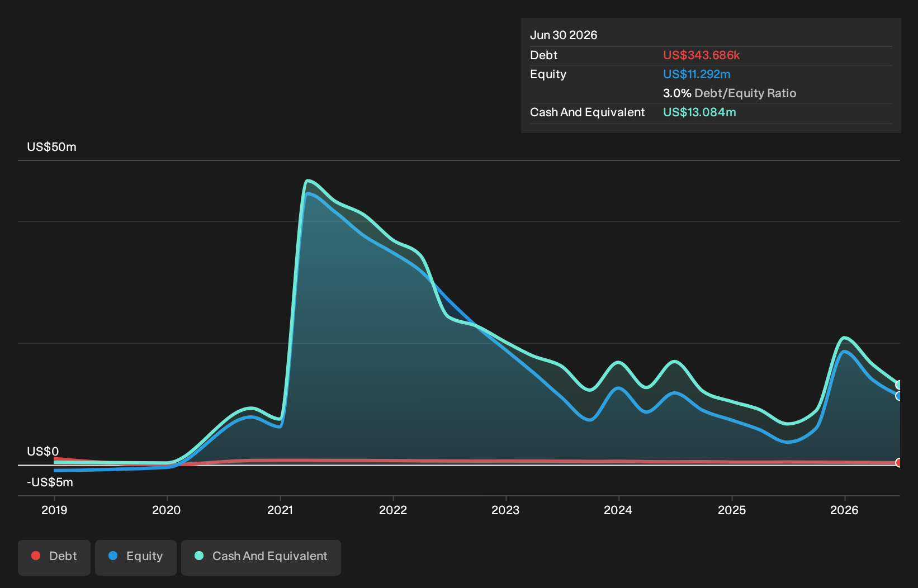
Task: Click the teal Cash endpoint marker
Action: (899, 385)
